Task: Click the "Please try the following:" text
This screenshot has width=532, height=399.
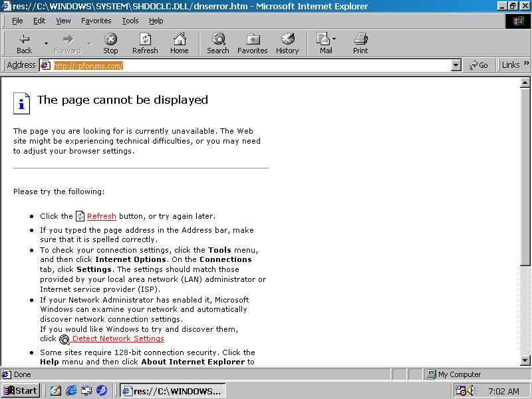Action: (59, 192)
